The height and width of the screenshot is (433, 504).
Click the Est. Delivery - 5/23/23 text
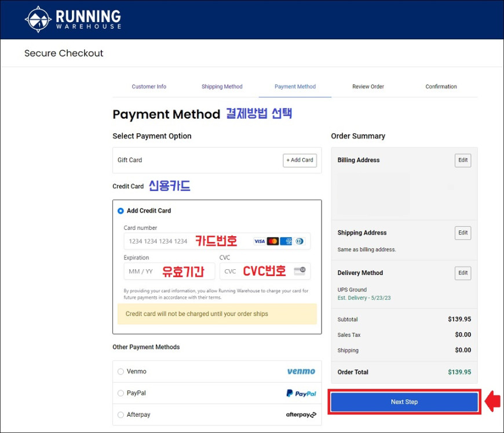[x=364, y=298]
